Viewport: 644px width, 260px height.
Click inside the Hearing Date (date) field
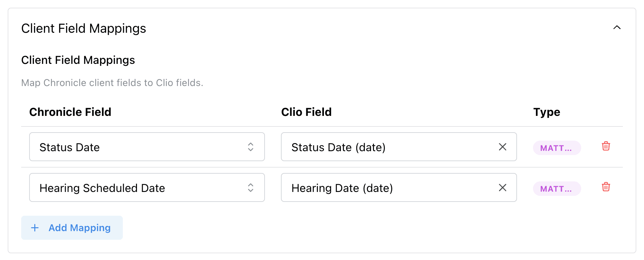coord(369,188)
